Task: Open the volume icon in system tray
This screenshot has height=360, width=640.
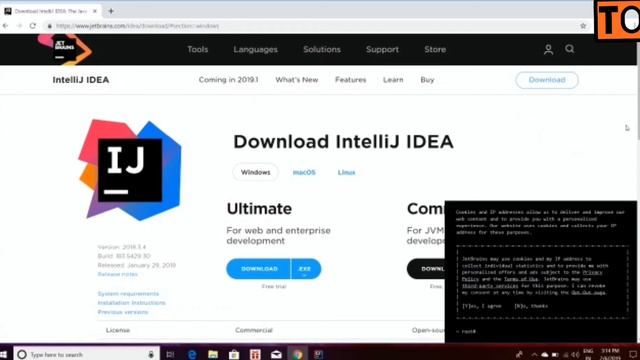Action: pos(576,355)
